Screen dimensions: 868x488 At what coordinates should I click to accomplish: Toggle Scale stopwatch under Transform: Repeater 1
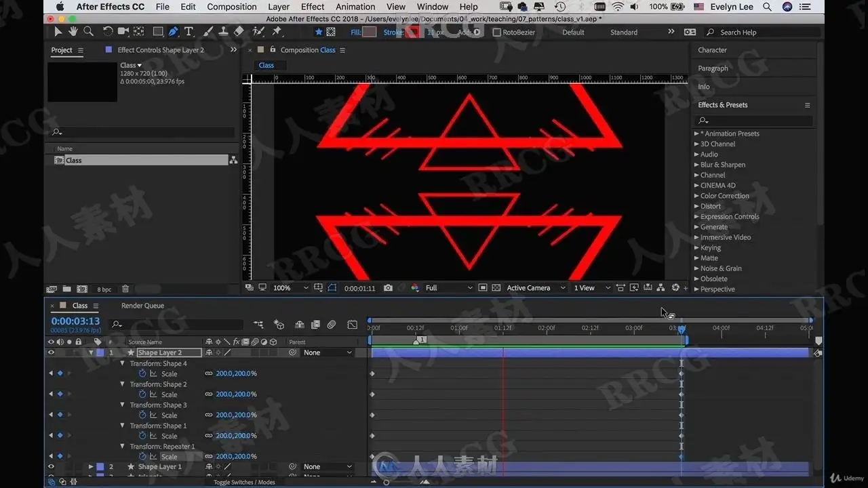142,457
